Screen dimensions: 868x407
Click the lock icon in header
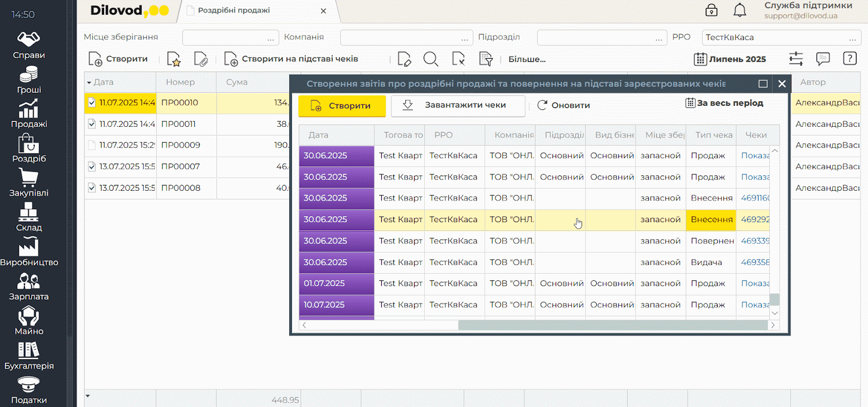pyautogui.click(x=711, y=10)
